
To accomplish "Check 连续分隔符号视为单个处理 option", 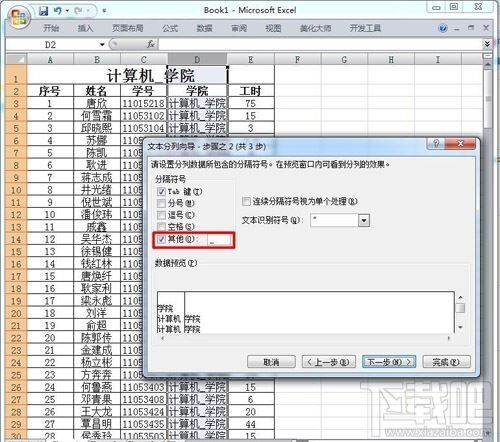I will pos(246,201).
